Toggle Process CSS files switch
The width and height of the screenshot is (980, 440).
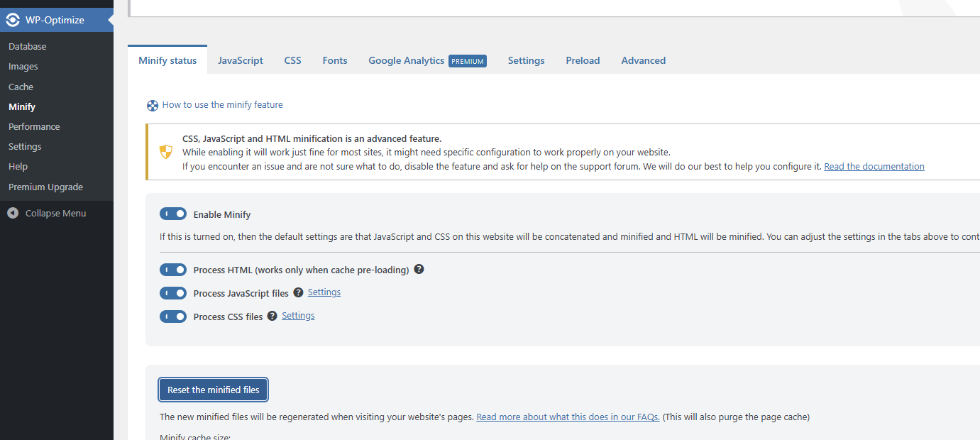[173, 317]
